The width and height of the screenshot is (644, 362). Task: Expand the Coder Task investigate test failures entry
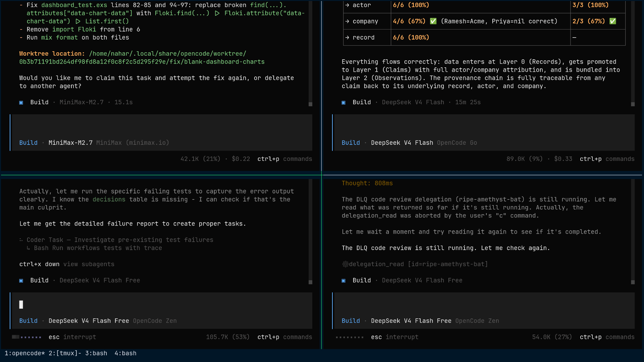(x=116, y=240)
